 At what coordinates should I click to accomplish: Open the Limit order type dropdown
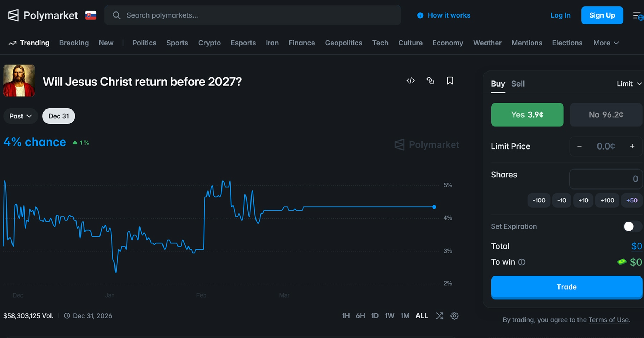pos(629,84)
